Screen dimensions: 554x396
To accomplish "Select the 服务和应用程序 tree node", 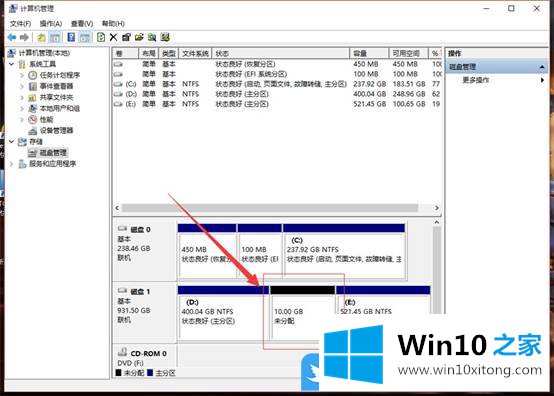I will 52,164.
